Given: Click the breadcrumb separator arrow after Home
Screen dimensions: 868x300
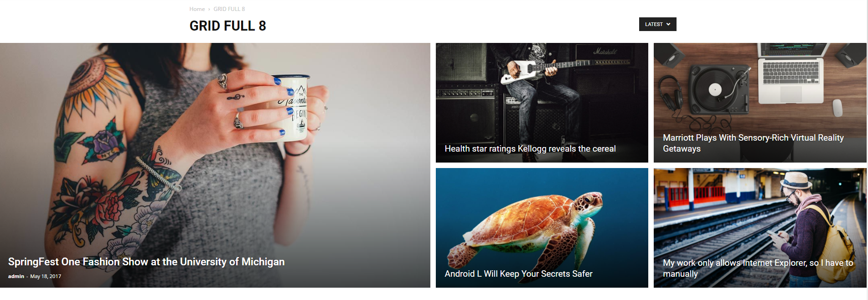Looking at the screenshot, I should 209,9.
